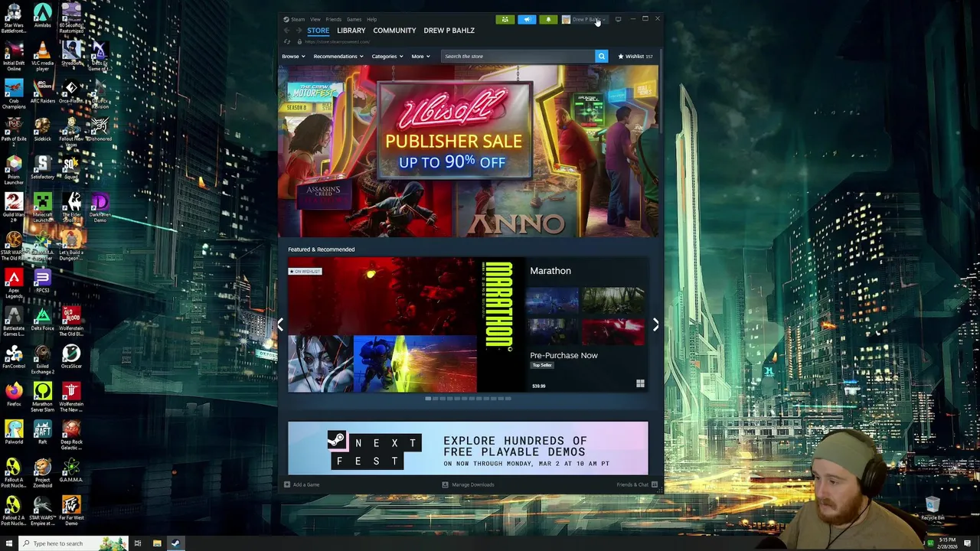Image resolution: width=980 pixels, height=551 pixels.
Task: Click the store URL address text
Action: [337, 41]
